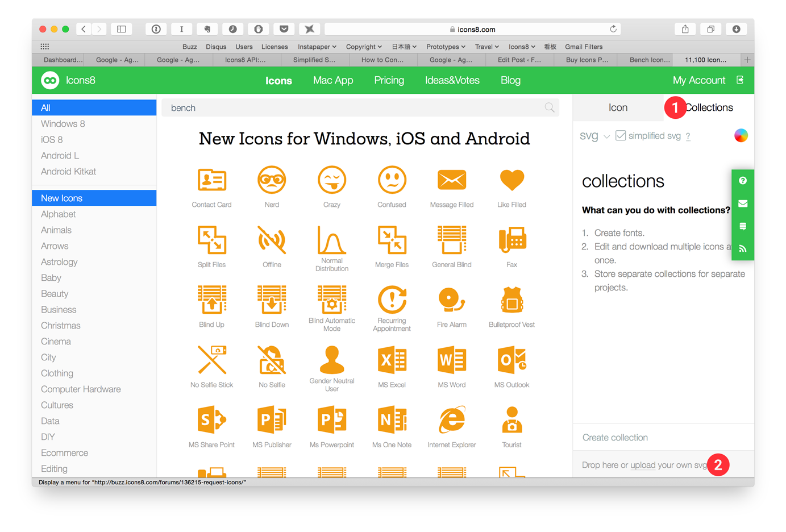This screenshot has height=532, width=786.
Task: Expand the Copyright bookmarks menu
Action: click(364, 47)
